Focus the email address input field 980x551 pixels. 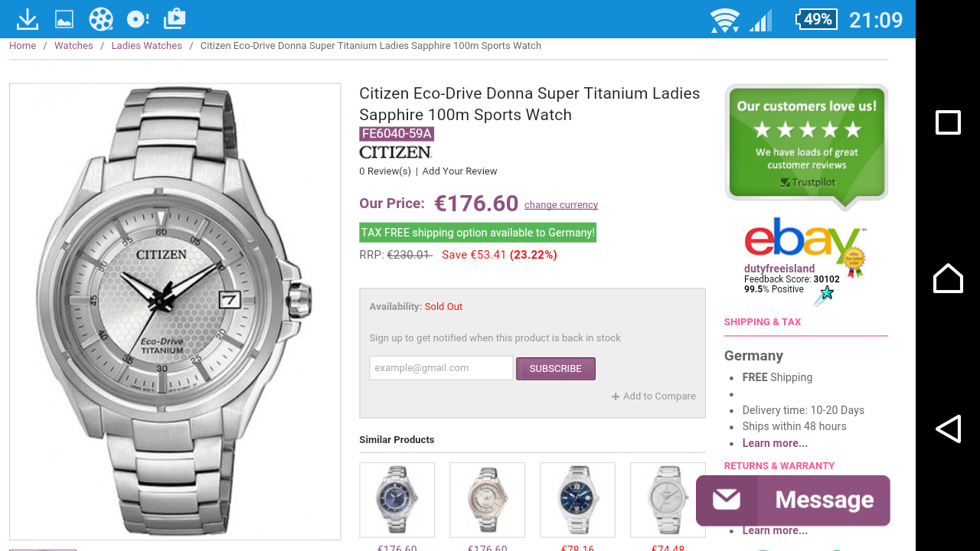[x=441, y=368]
